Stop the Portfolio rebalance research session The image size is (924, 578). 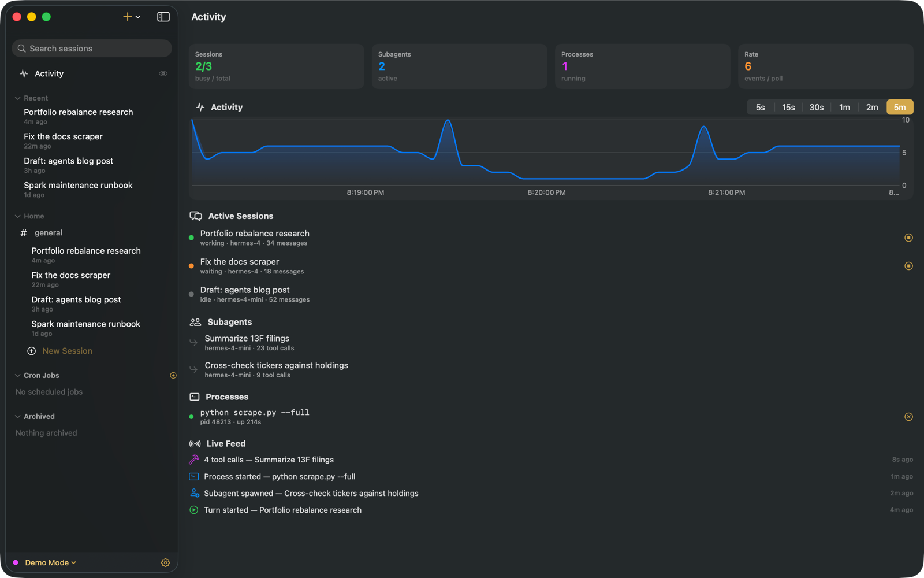coord(908,238)
